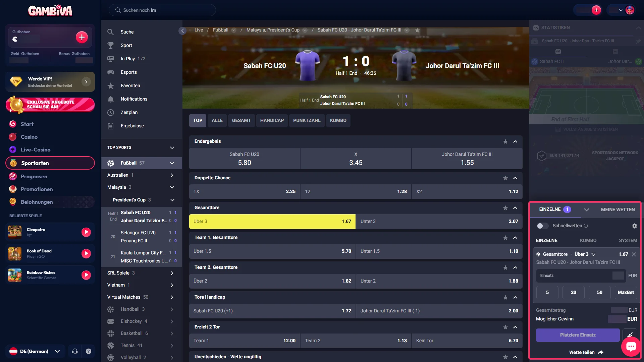Select Unter 3 odds 2.07

pos(439,222)
